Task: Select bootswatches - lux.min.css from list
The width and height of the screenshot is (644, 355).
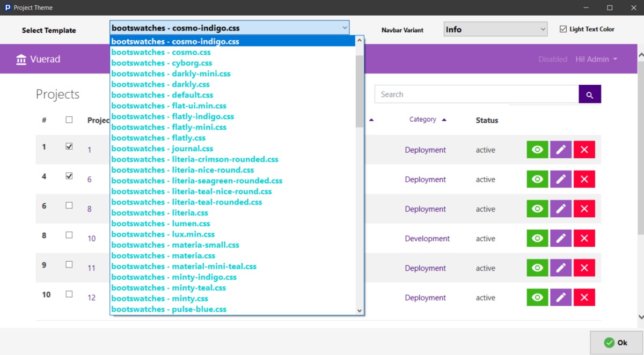Action: click(x=232, y=234)
